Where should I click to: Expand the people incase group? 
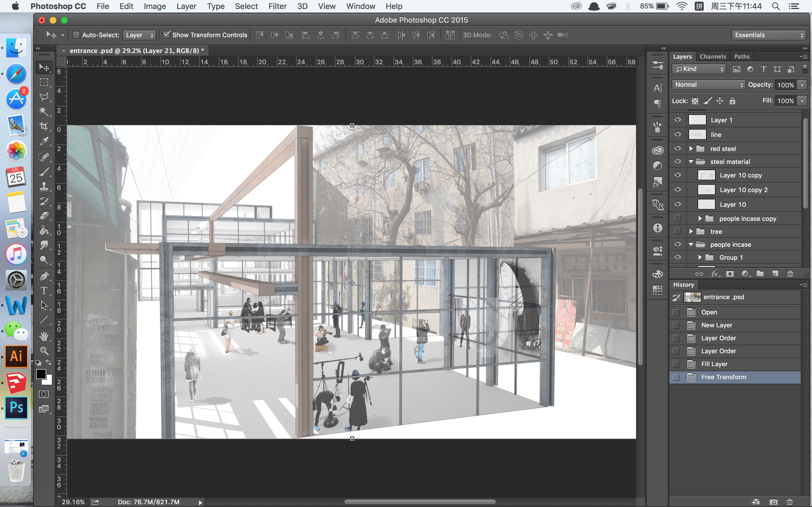coord(692,244)
